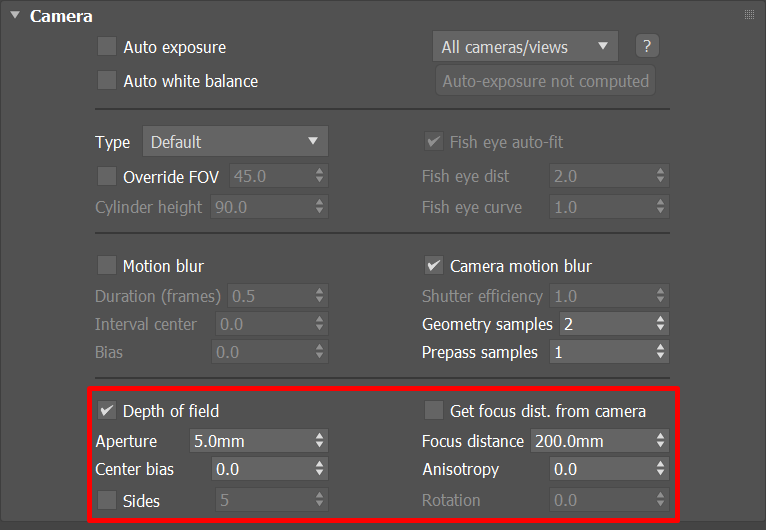Enable the Auto exposure checkbox

107,47
